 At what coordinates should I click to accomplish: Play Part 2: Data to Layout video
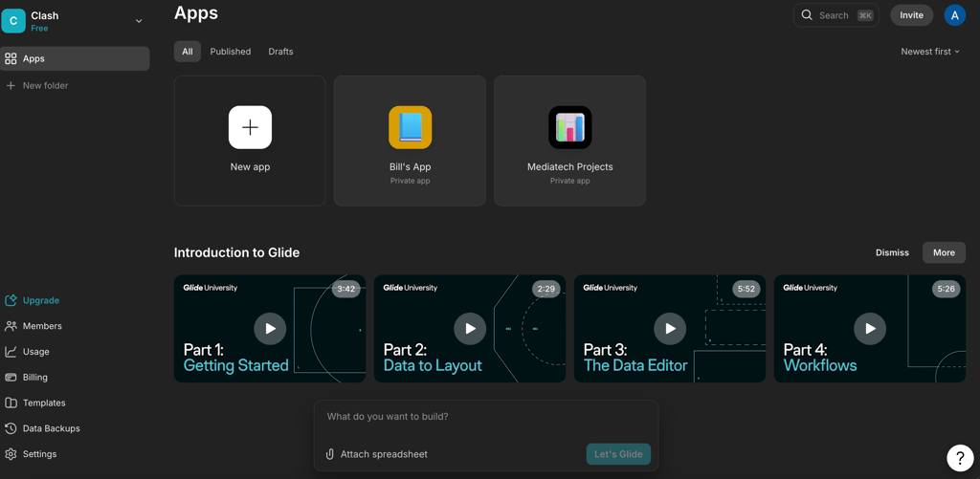[x=470, y=329]
